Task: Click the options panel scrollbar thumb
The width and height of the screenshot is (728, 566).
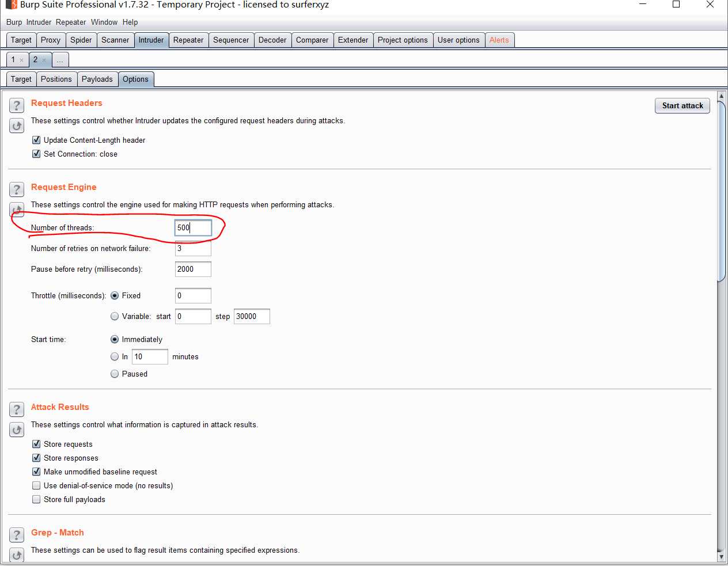Action: [x=721, y=191]
